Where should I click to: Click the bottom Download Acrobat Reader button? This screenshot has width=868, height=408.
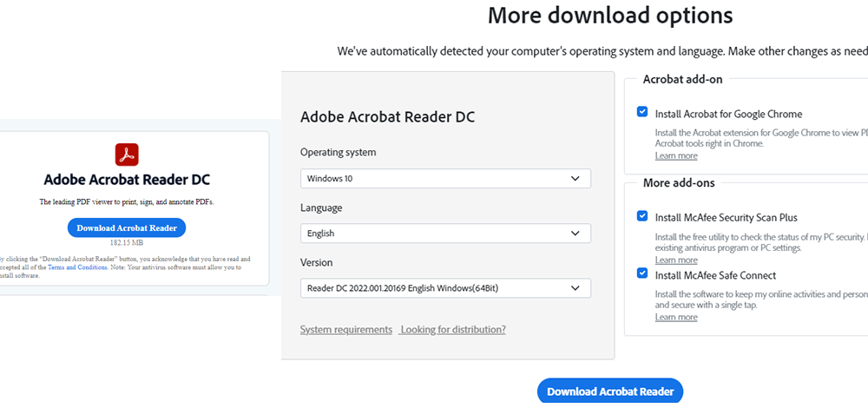pyautogui.click(x=610, y=392)
